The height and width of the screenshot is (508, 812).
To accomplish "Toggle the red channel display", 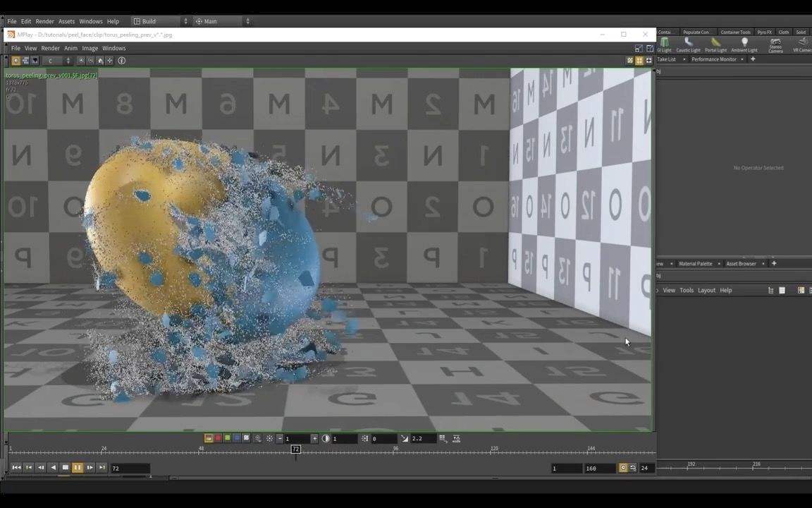I will point(218,439).
